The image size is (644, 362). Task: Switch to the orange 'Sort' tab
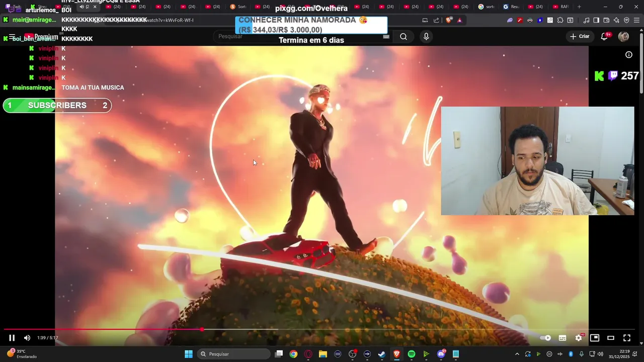point(238,7)
